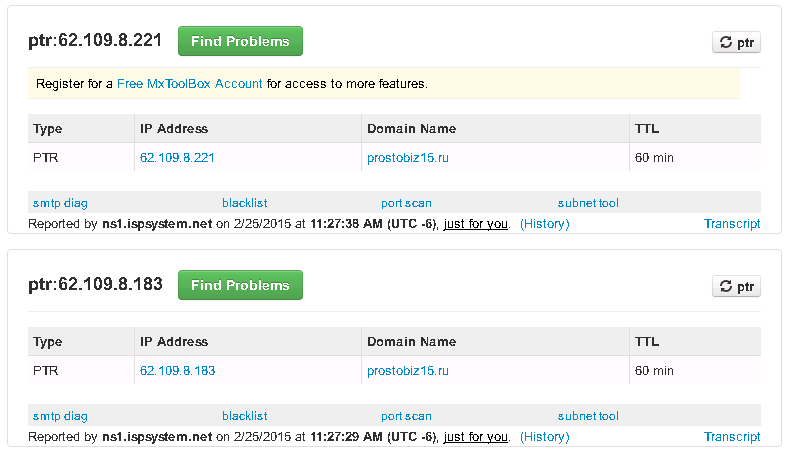Open subnet tool for second result
This screenshot has height=461, width=791.
point(588,416)
